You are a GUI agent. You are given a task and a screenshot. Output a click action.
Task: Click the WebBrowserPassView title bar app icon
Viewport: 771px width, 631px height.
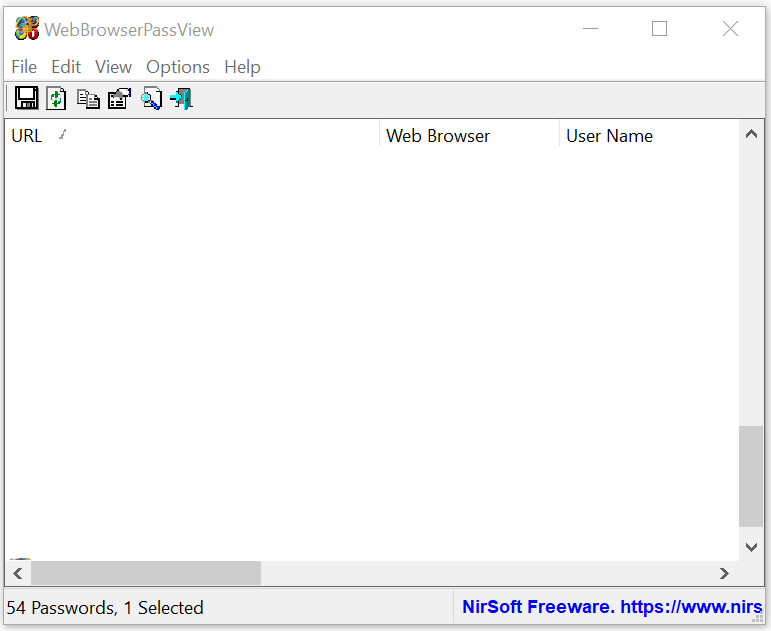click(26, 29)
